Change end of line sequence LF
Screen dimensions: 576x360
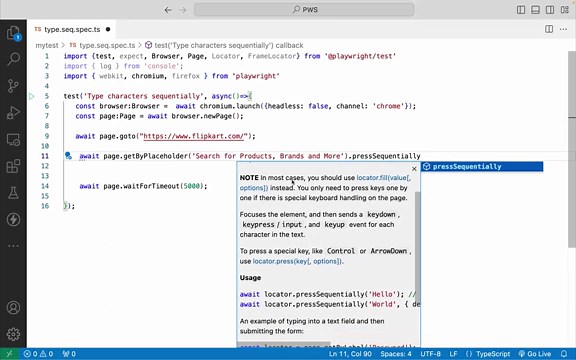(453, 354)
